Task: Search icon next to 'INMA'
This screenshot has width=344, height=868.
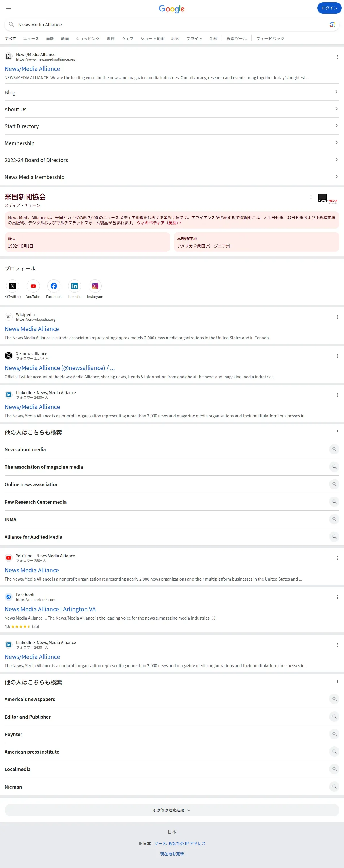Action: 334,519
